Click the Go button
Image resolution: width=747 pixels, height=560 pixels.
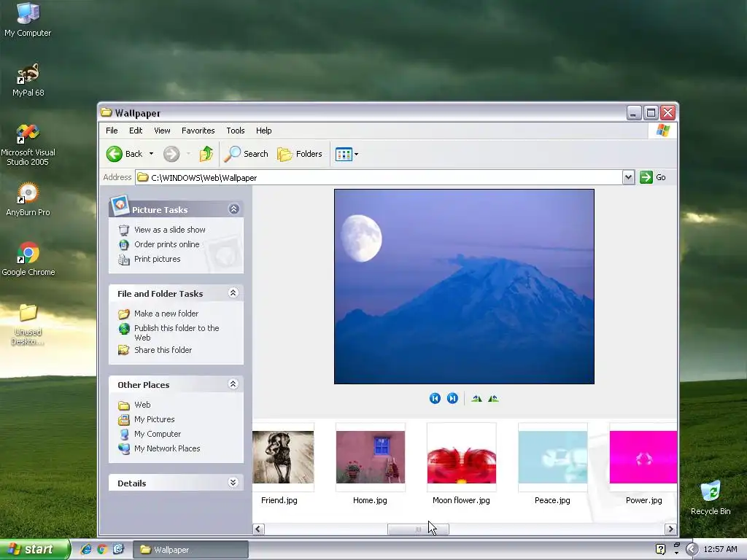coord(653,177)
